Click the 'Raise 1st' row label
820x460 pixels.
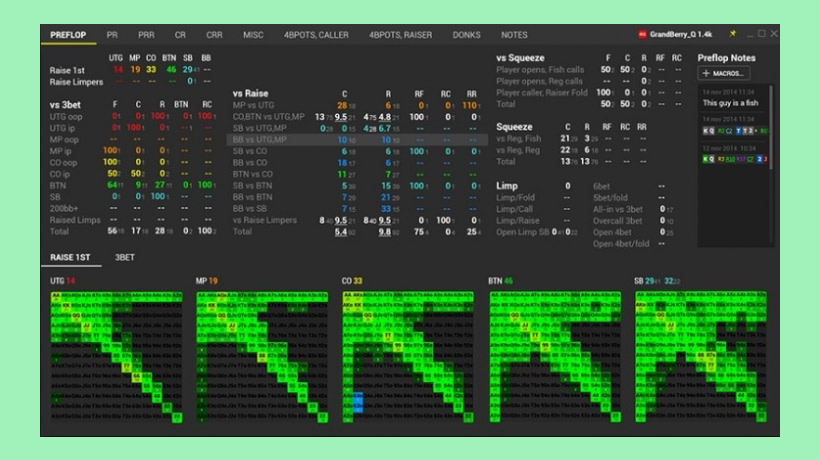coord(67,70)
